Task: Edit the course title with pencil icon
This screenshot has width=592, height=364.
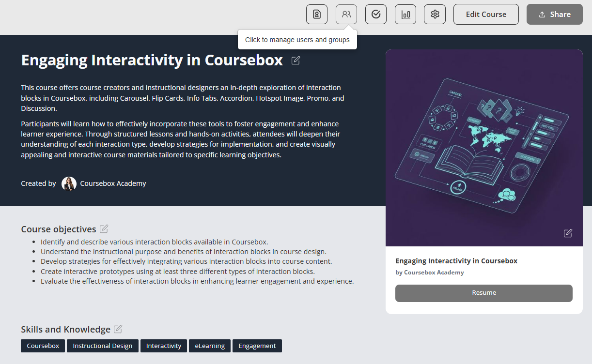Action: (296, 61)
